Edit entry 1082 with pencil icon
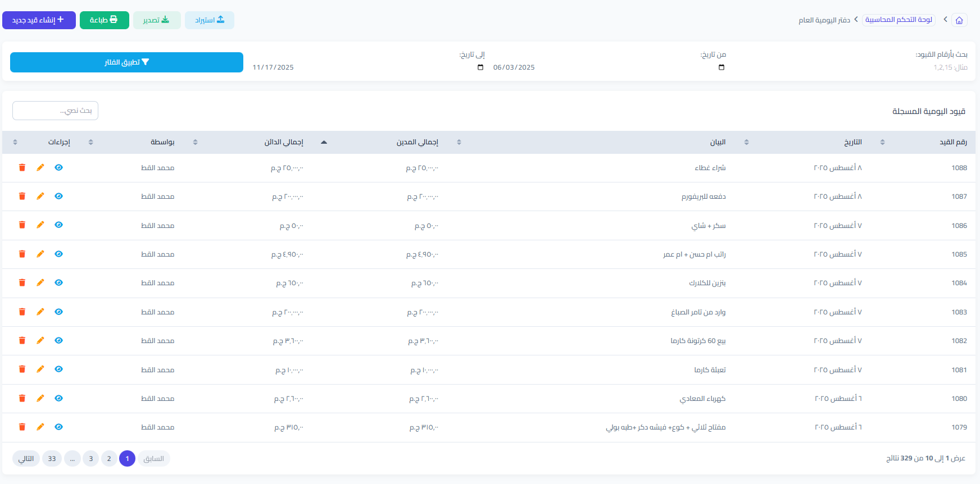The image size is (980, 484). pyautogui.click(x=40, y=340)
